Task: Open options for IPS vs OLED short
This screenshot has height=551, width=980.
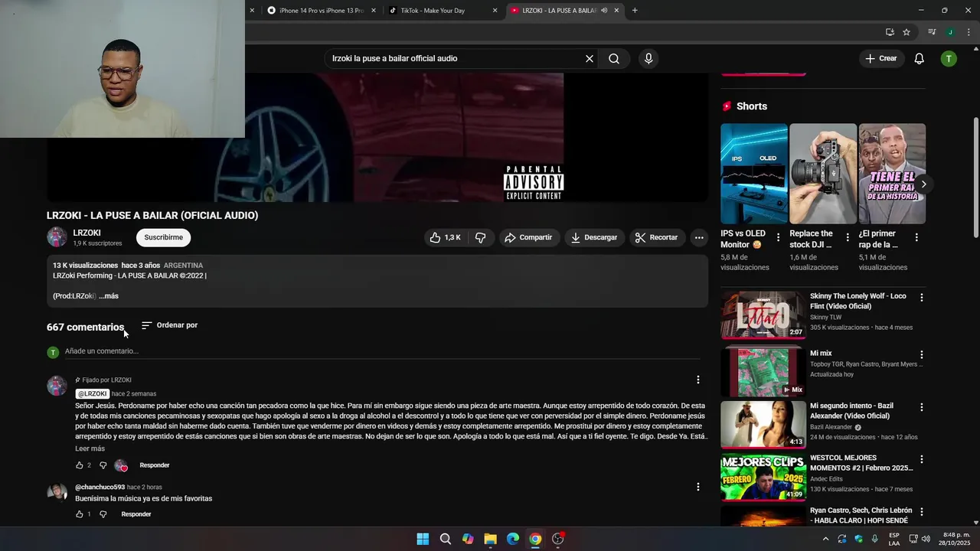Action: [x=778, y=237]
